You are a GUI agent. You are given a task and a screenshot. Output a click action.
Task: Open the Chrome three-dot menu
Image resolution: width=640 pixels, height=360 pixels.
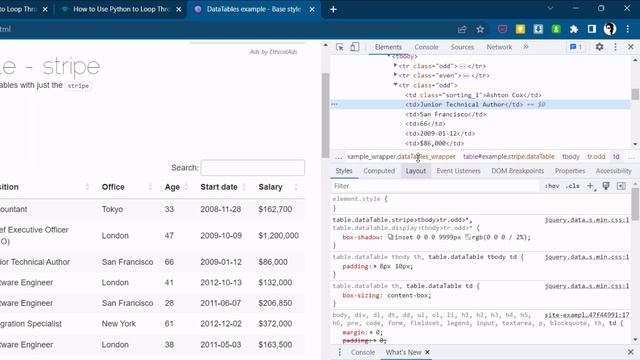[628, 29]
